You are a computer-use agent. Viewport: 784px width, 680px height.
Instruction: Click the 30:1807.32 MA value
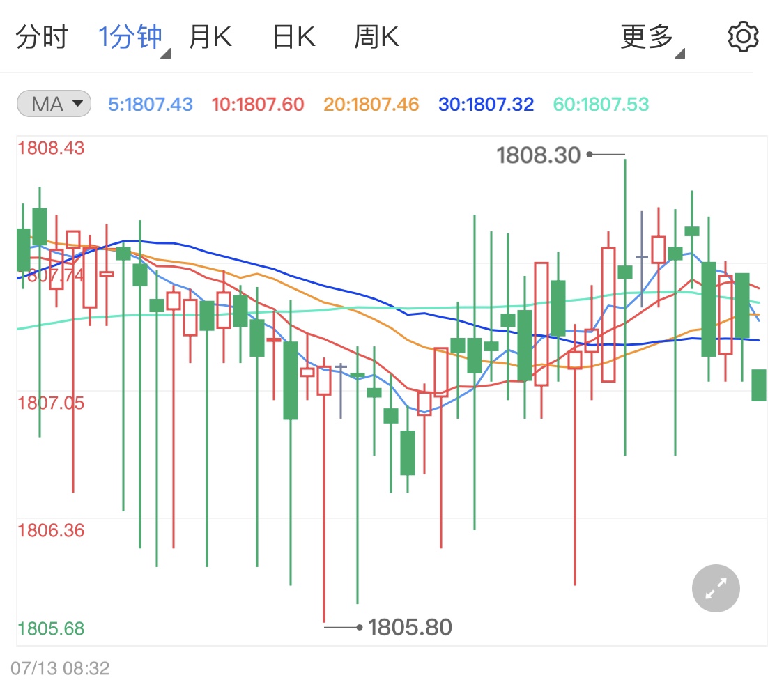coord(486,105)
